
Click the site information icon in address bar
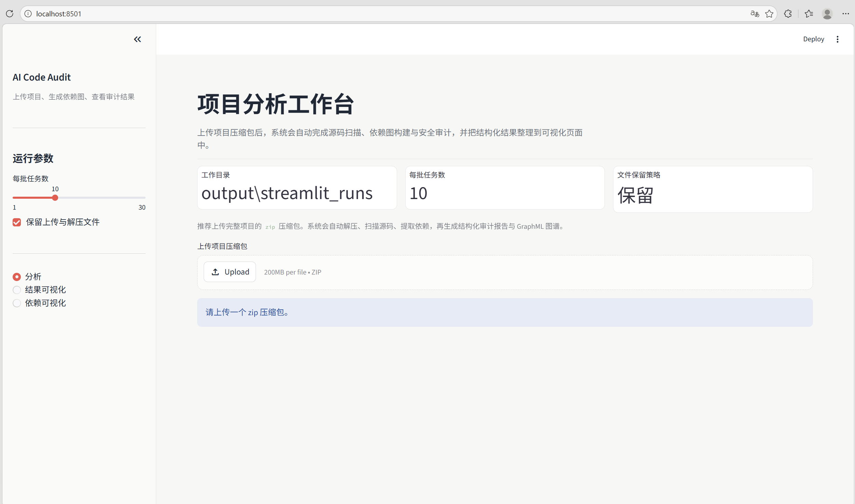coord(28,14)
